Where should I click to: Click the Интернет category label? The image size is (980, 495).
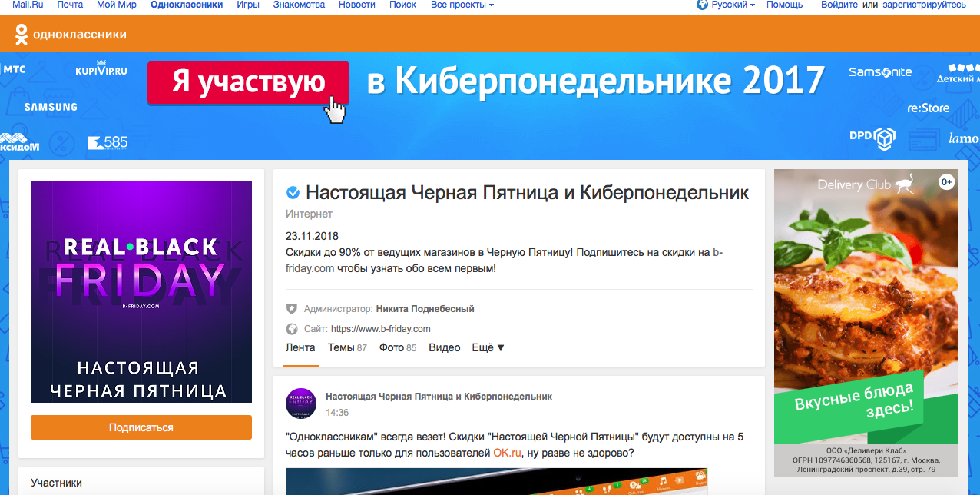click(x=309, y=214)
